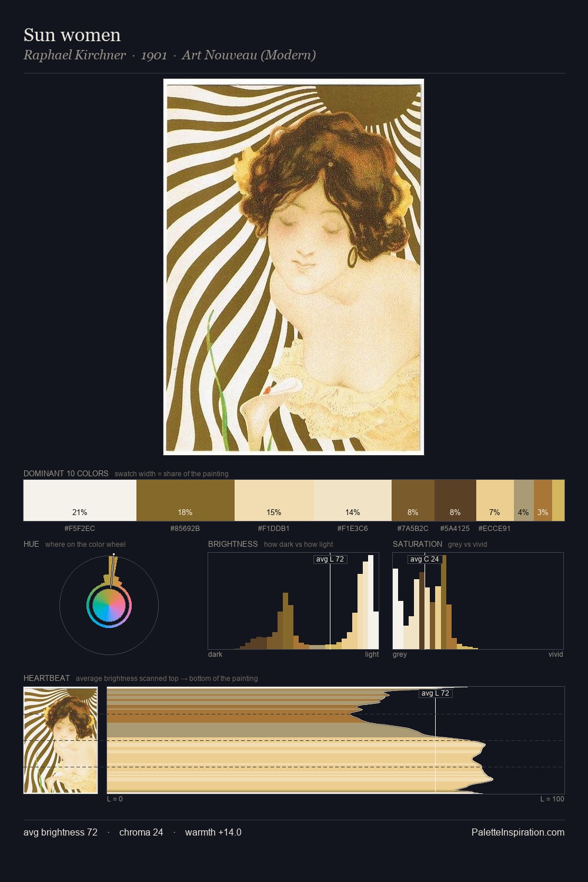The height and width of the screenshot is (882, 588).
Task: Click 'chroma 24' in the footer
Action: (141, 833)
